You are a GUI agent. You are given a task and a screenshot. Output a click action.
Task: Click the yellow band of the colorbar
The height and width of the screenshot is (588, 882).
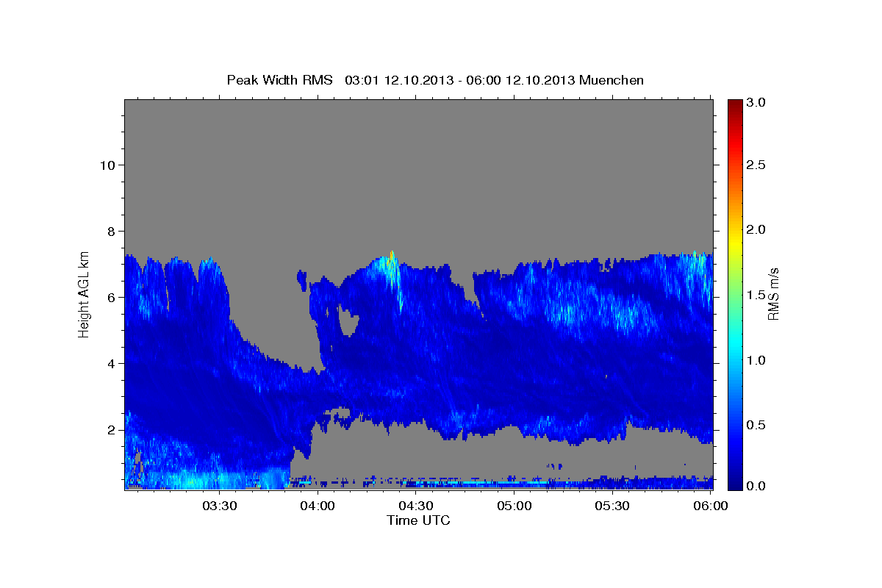click(x=735, y=243)
